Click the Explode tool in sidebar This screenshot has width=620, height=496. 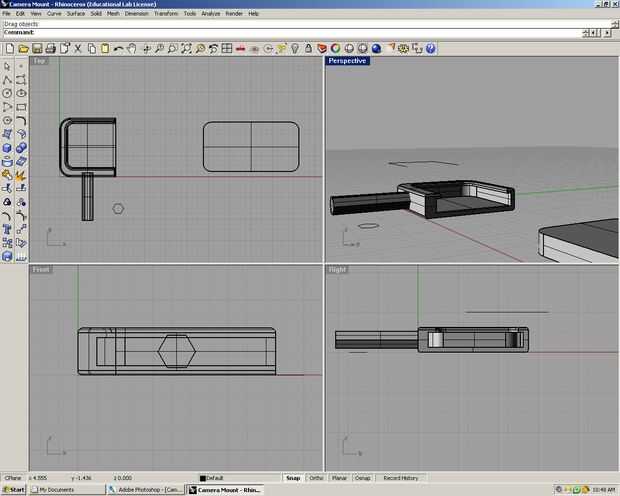21,174
